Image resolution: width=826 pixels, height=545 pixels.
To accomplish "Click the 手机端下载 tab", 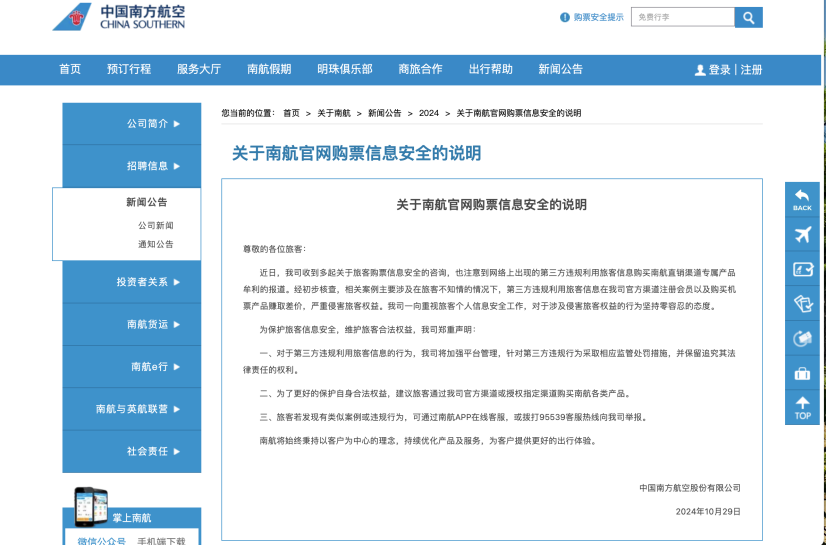I will pyautogui.click(x=161, y=541).
